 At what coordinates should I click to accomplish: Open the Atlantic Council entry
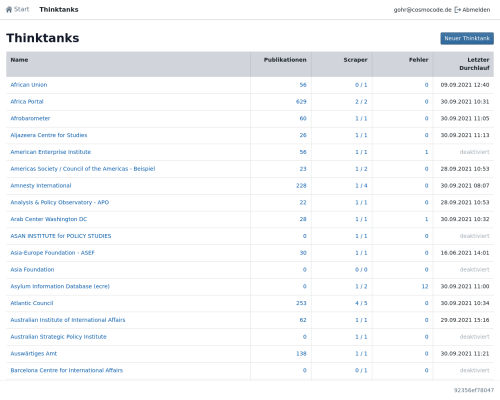point(32,303)
